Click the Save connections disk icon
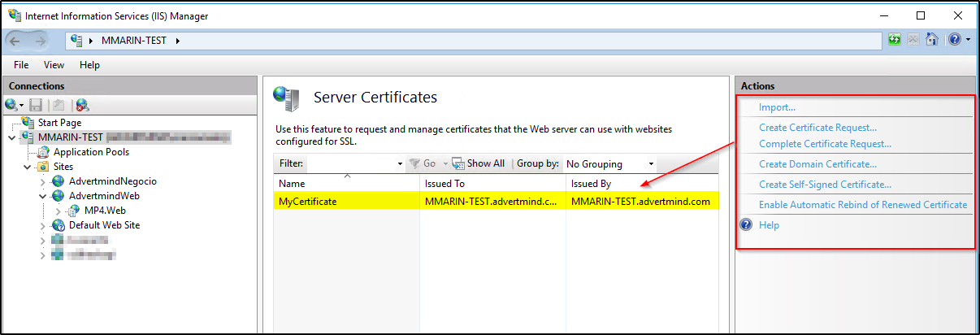Screen dimensions: 980x335 coord(36,104)
